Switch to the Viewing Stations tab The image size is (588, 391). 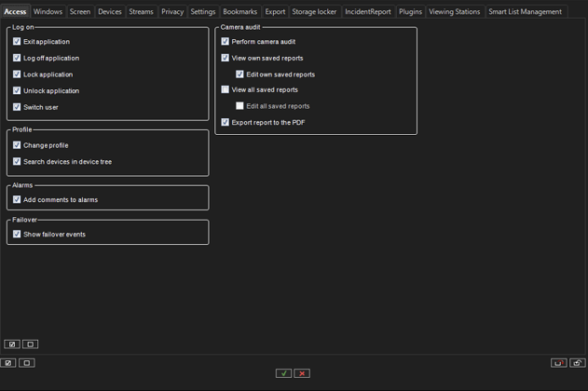click(455, 11)
